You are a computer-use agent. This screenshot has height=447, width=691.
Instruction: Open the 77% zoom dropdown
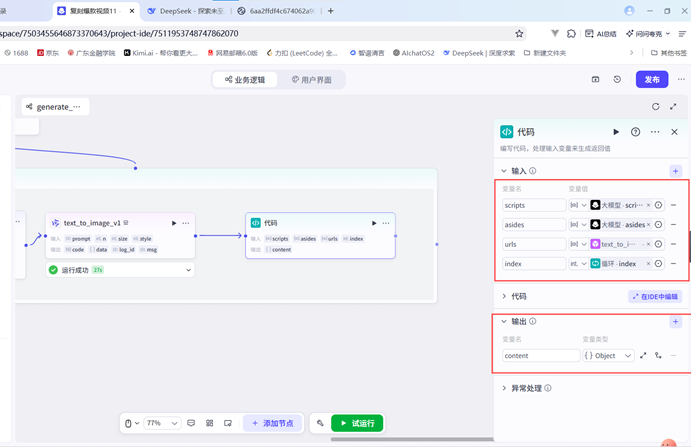click(x=162, y=423)
